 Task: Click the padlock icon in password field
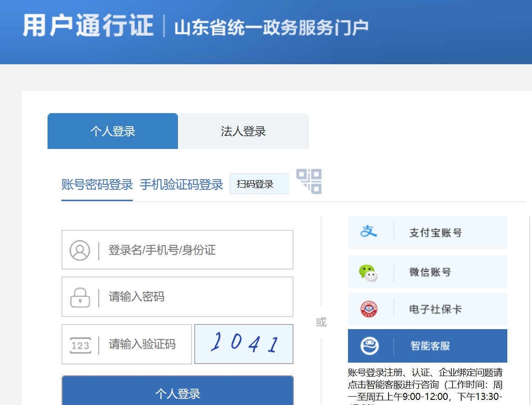80,297
